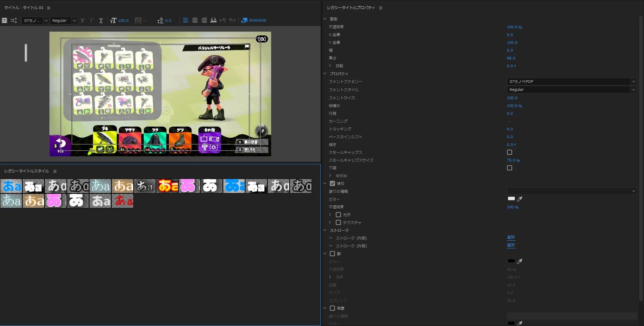Expand the 回転 row

coord(330,66)
